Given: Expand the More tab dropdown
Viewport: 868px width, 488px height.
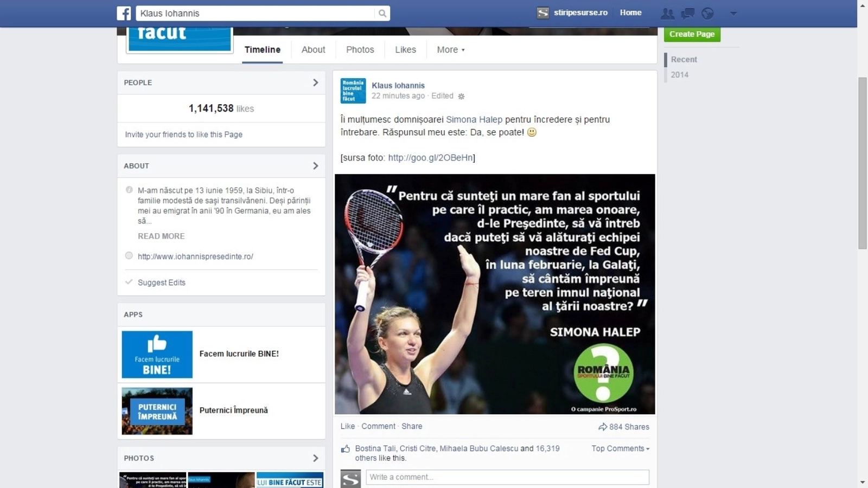Looking at the screenshot, I should point(451,50).
